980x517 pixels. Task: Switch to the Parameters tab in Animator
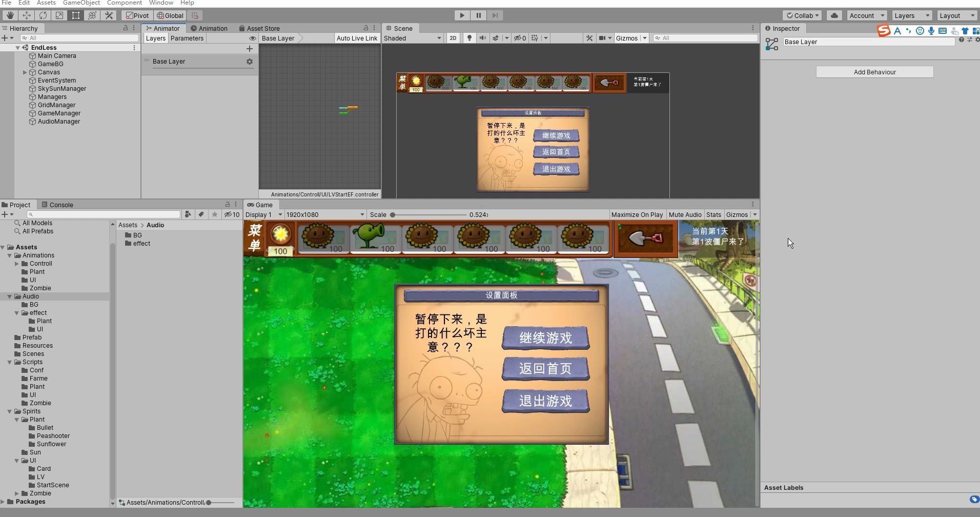(187, 38)
